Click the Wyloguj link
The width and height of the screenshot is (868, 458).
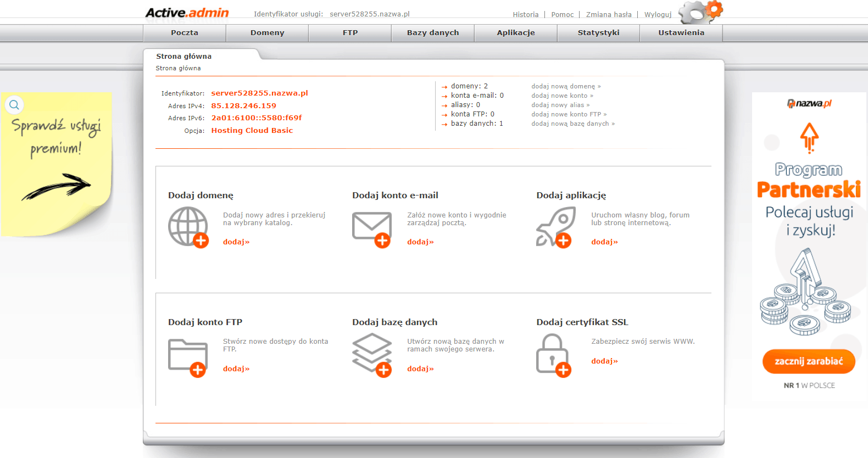point(658,15)
